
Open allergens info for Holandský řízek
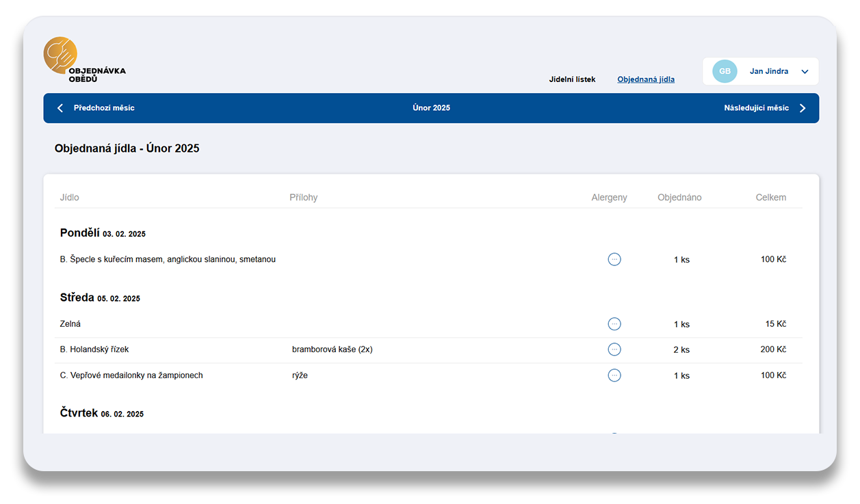point(614,349)
